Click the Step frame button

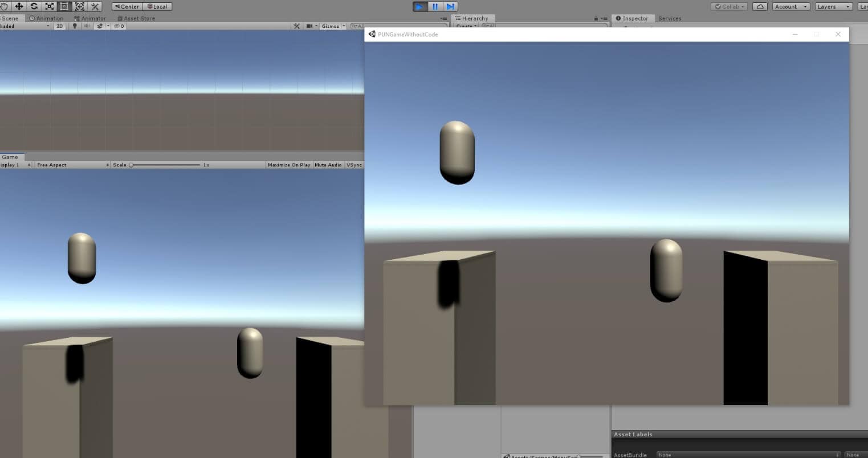(x=450, y=7)
